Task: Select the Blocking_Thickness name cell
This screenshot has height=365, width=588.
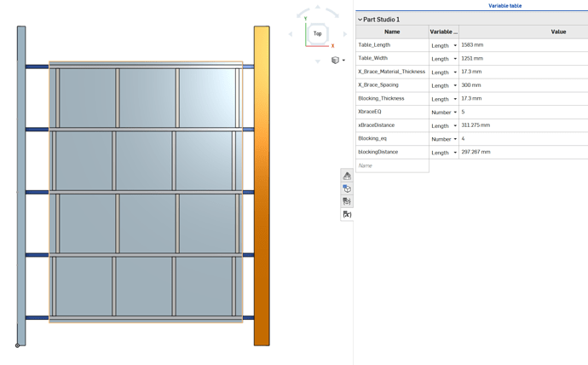Action: click(392, 99)
